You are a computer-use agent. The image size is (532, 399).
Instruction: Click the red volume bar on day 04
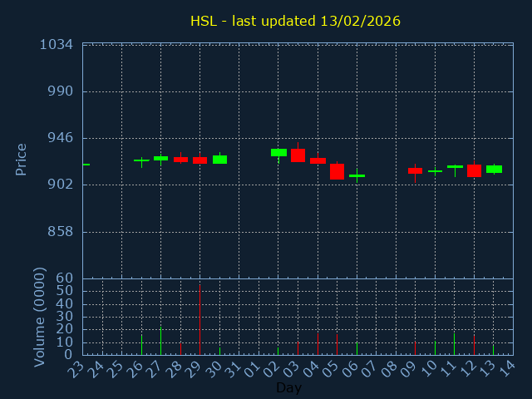[318, 344]
